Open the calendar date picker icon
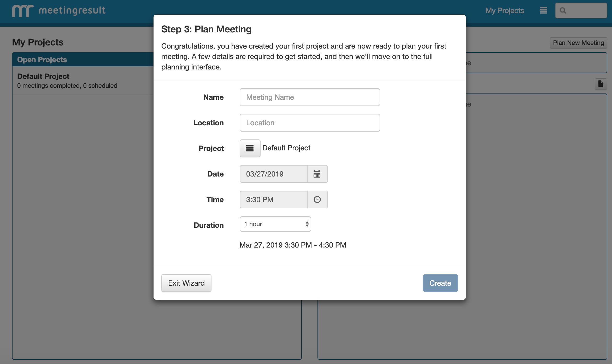612x364 pixels. click(x=317, y=174)
